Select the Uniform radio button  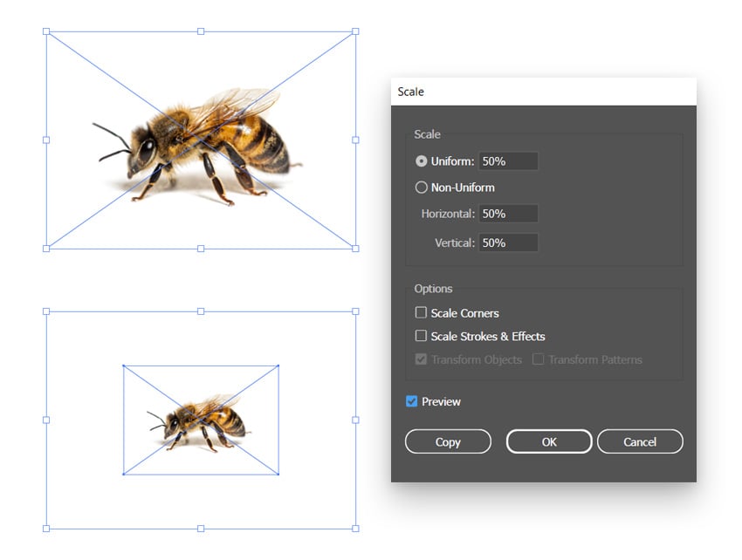422,161
